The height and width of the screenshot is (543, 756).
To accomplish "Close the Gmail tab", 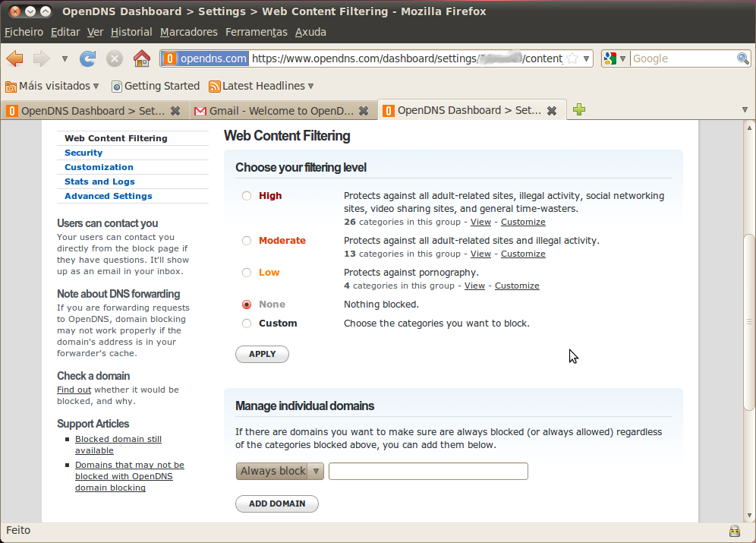I will tap(364, 111).
